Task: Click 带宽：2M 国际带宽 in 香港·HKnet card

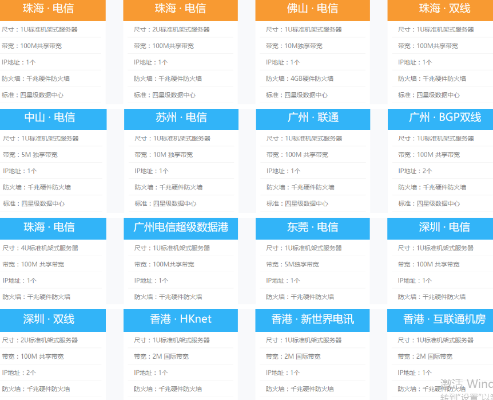Action: pos(161,356)
